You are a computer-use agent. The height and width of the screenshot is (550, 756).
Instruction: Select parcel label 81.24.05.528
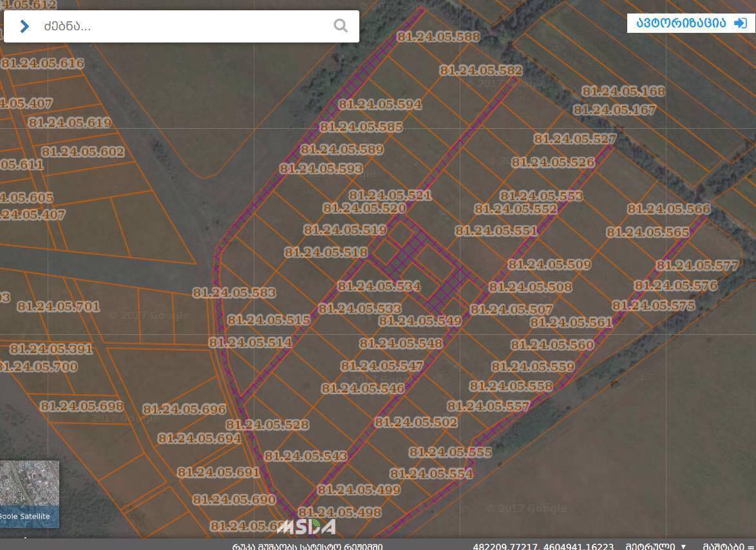pyautogui.click(x=267, y=424)
